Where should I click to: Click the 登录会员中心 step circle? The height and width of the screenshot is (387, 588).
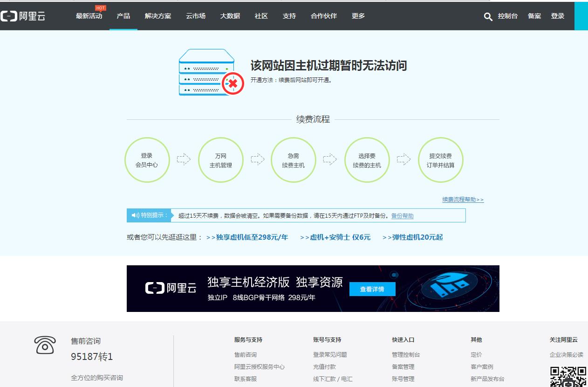point(147,160)
